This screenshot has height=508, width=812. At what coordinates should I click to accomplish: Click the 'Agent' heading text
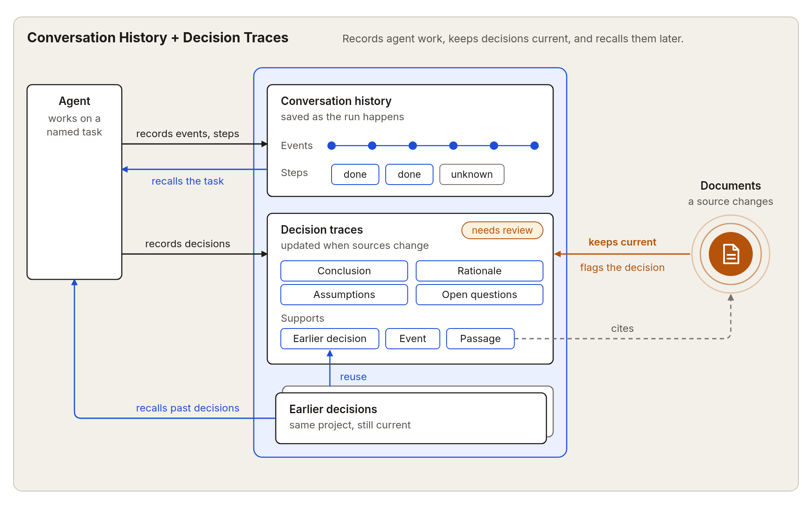(x=74, y=101)
